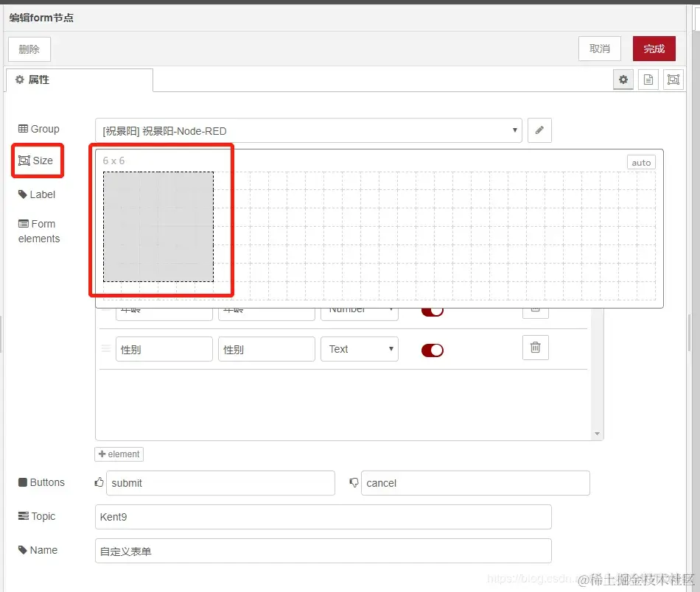Viewport: 700px width, 592px height.
Task: Open the Text type dropdown for 性别
Action: (360, 349)
